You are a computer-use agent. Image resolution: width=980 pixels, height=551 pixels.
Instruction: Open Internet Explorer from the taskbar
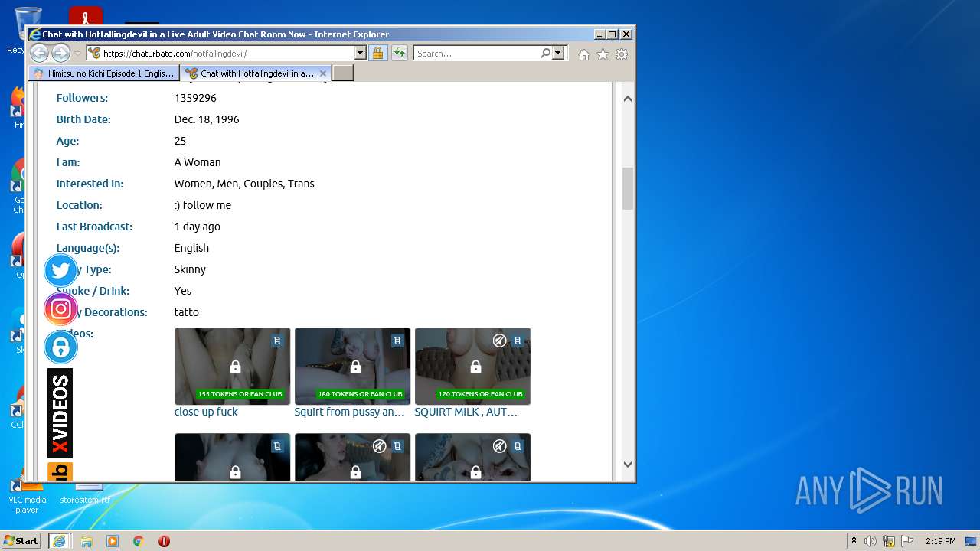(59, 541)
